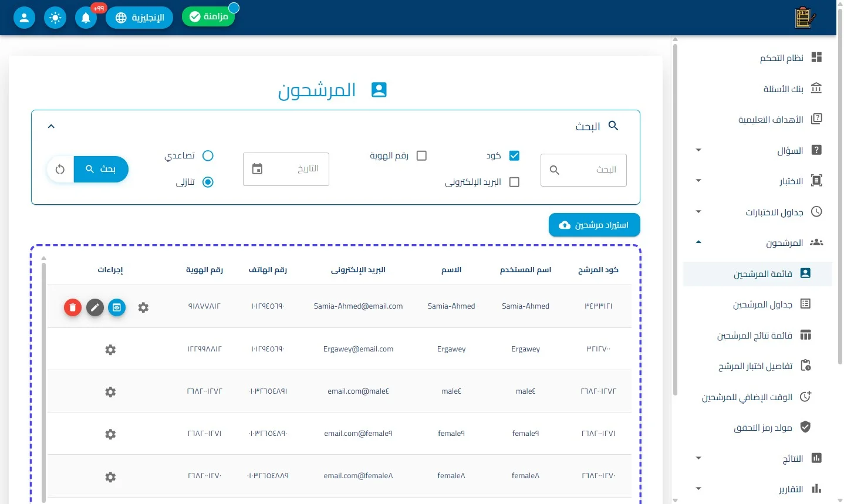Open the user profile icon
This screenshot has width=844, height=504.
[24, 18]
